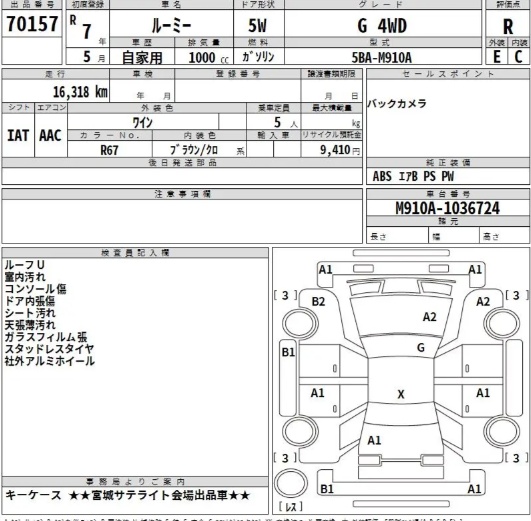531x521 pixels.
Task: Select the mileage 16,318 km field
Action: (56, 91)
